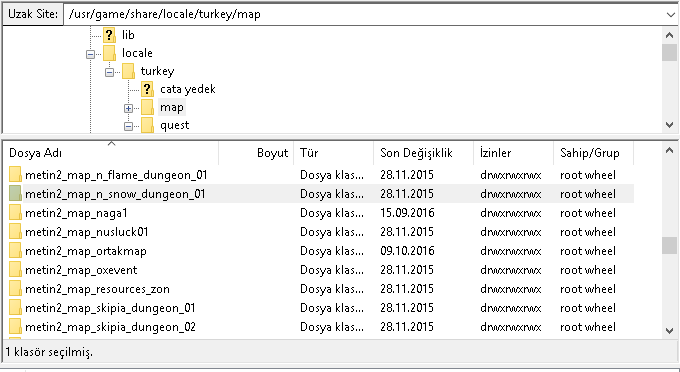
Task: Click the locale folder icon in tree
Action: pos(109,53)
